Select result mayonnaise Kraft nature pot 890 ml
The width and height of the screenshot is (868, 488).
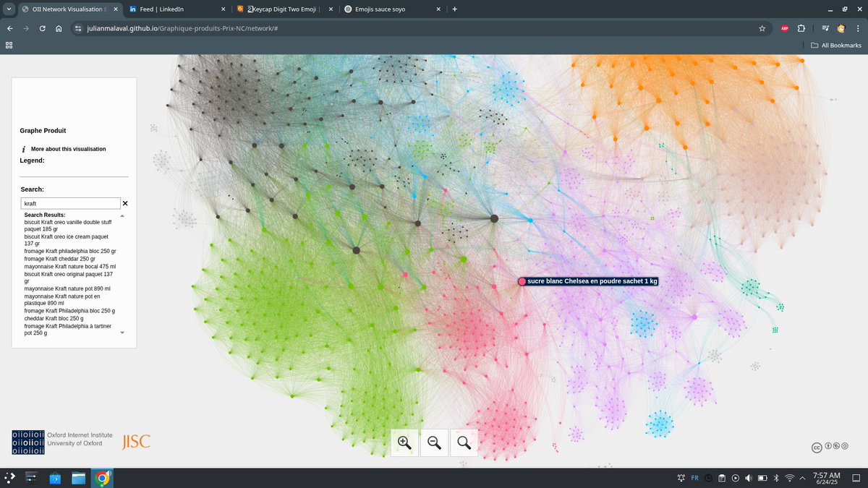pyautogui.click(x=67, y=288)
